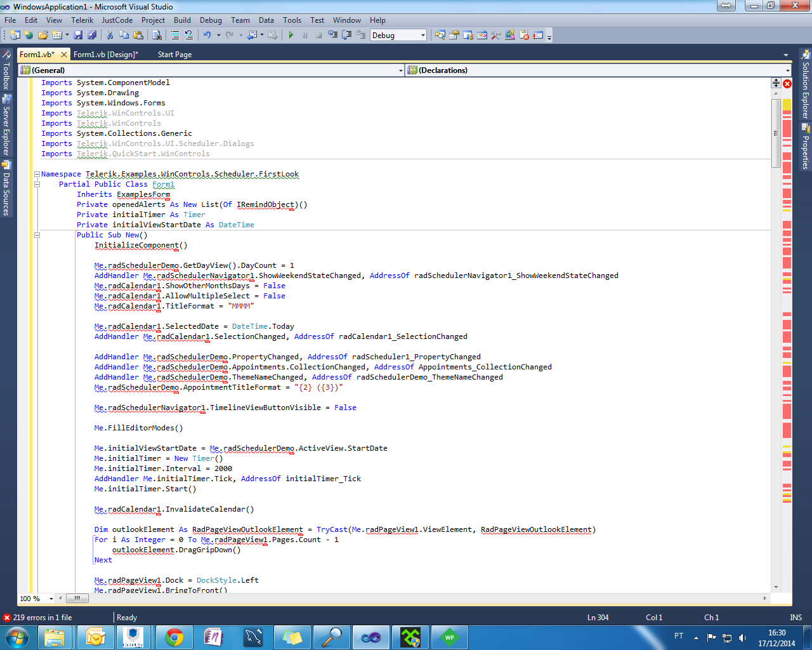812x650 pixels.
Task: Close the Form1.vb tab
Action: tap(63, 55)
